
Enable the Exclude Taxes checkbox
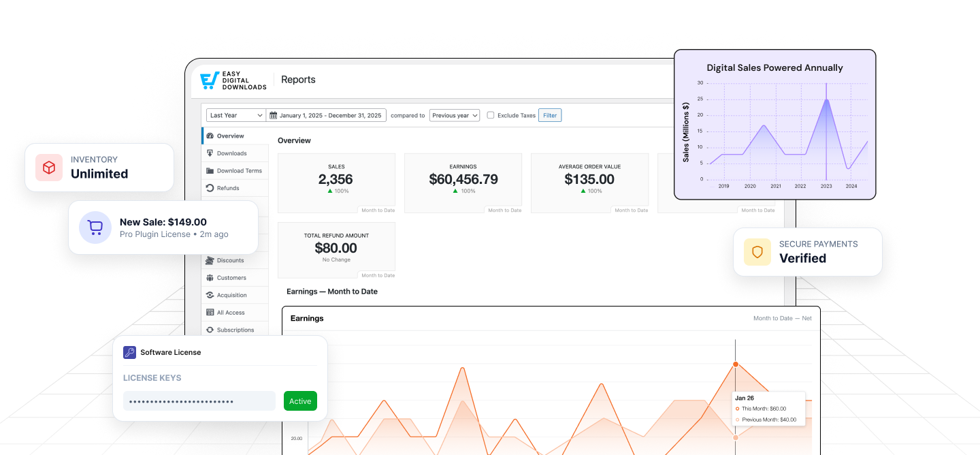click(x=491, y=115)
